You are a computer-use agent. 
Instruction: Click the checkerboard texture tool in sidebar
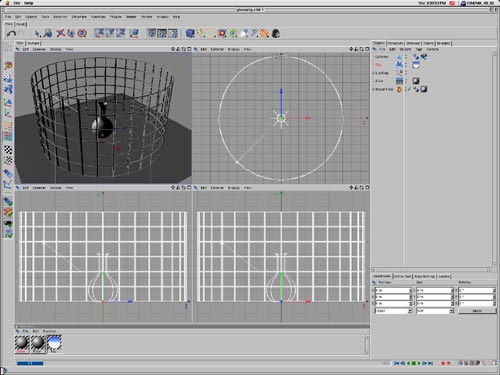(x=8, y=149)
